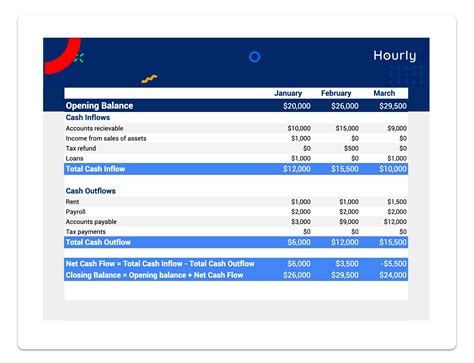Click January net cash flow $6,000

(299, 264)
